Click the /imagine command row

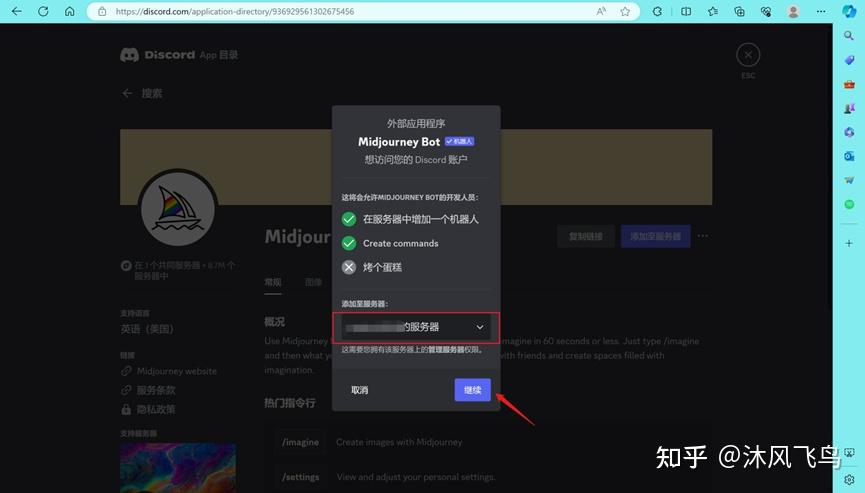pos(488,442)
